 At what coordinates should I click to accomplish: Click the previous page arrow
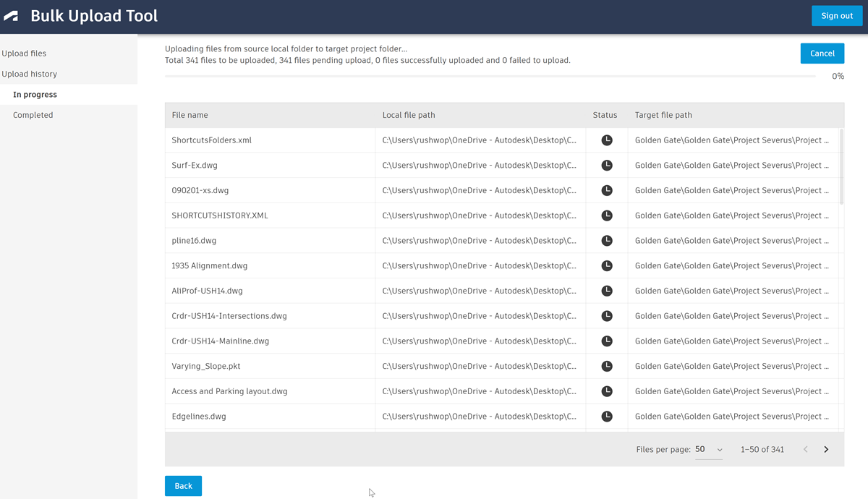(806, 450)
